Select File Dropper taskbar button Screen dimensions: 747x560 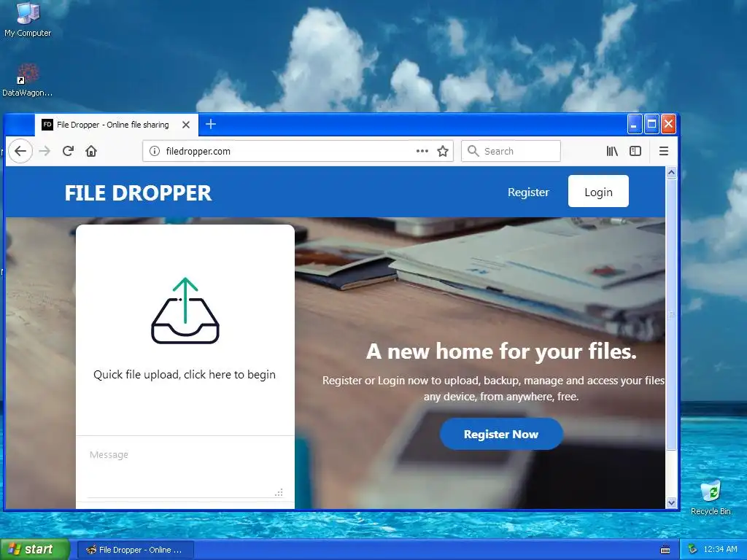point(135,550)
